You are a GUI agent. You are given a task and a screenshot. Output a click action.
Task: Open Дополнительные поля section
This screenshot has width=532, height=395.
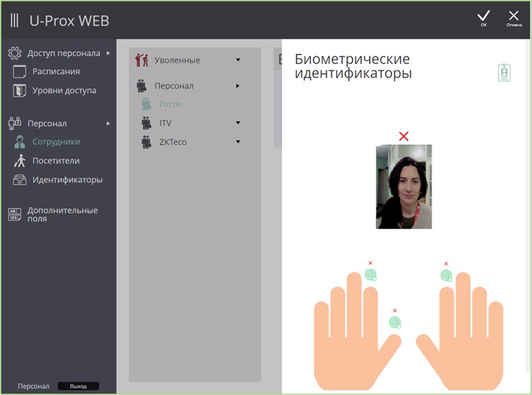(x=63, y=215)
